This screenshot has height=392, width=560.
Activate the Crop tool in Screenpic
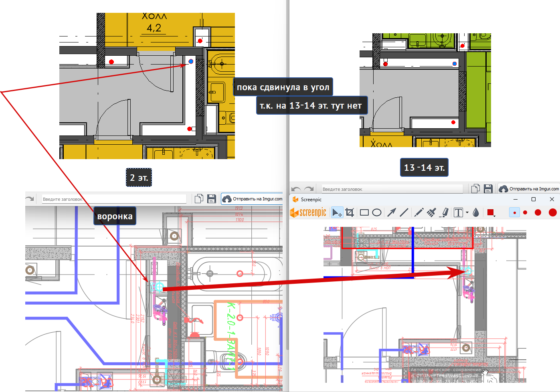click(x=350, y=212)
